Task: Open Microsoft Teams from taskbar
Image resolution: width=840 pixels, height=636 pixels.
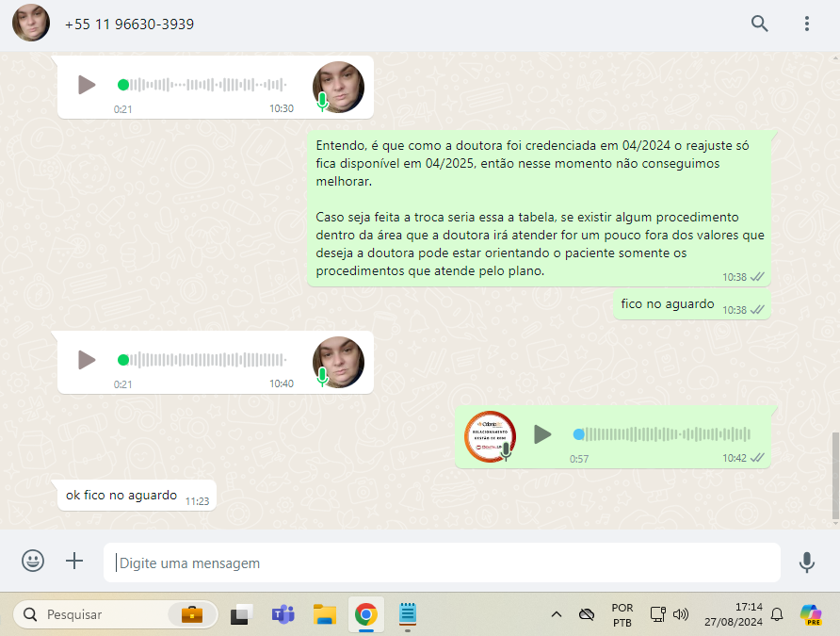Action: [283, 614]
